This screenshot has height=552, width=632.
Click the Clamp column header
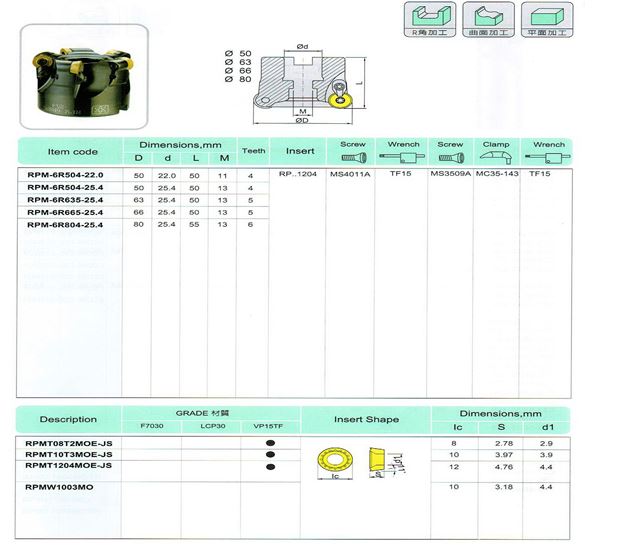pyautogui.click(x=496, y=144)
